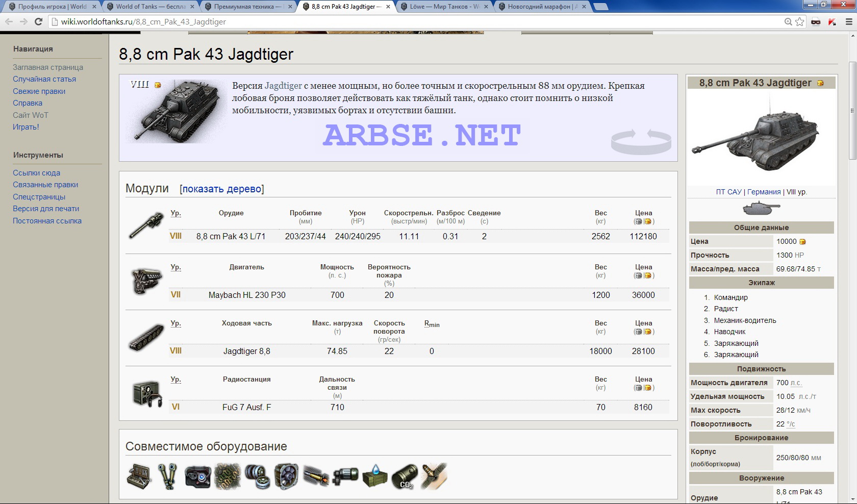Open 'Постоянная ссылка' link
Screen dimensions: 857x504
tap(47, 221)
